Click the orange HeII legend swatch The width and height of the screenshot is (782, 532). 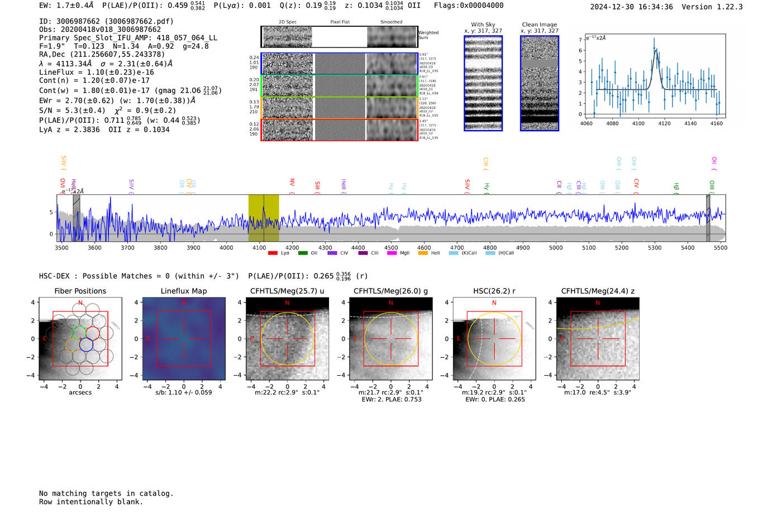click(423, 253)
